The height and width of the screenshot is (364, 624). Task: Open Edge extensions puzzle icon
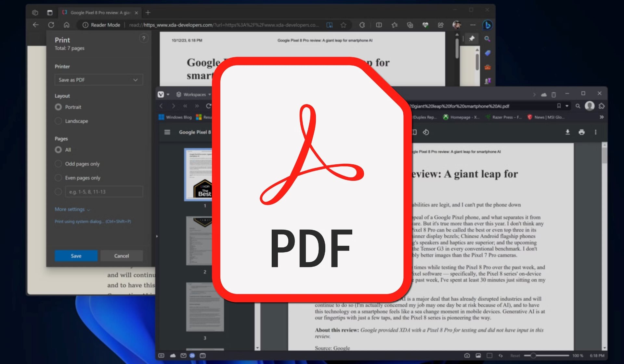pyautogui.click(x=362, y=25)
